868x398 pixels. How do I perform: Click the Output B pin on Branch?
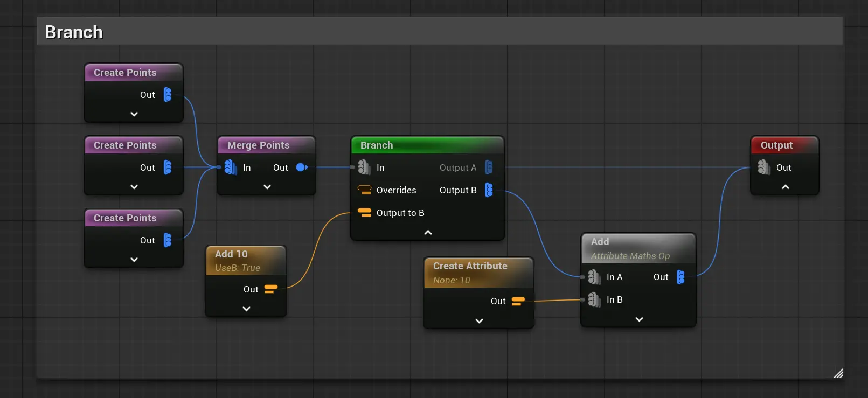(x=489, y=190)
